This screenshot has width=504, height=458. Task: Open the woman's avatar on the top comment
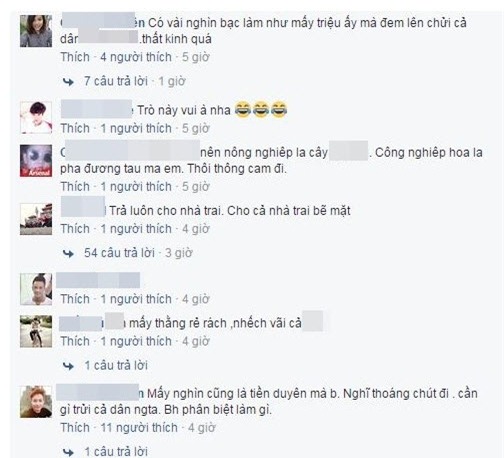pyautogui.click(x=36, y=31)
